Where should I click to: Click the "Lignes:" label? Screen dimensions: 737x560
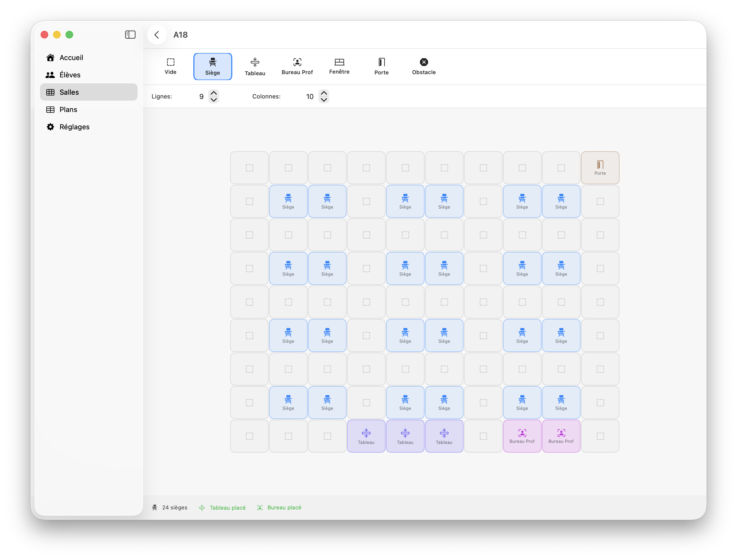[x=162, y=97]
